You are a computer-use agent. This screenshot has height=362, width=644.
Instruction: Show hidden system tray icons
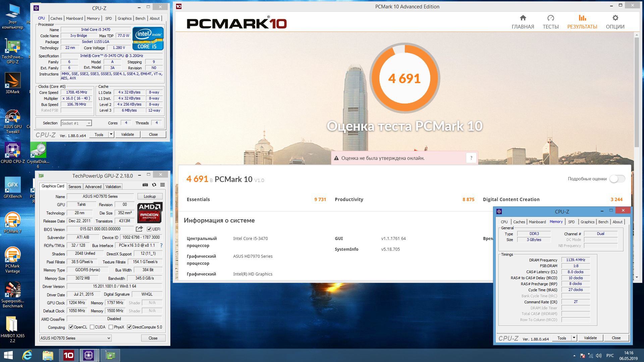[x=574, y=356]
